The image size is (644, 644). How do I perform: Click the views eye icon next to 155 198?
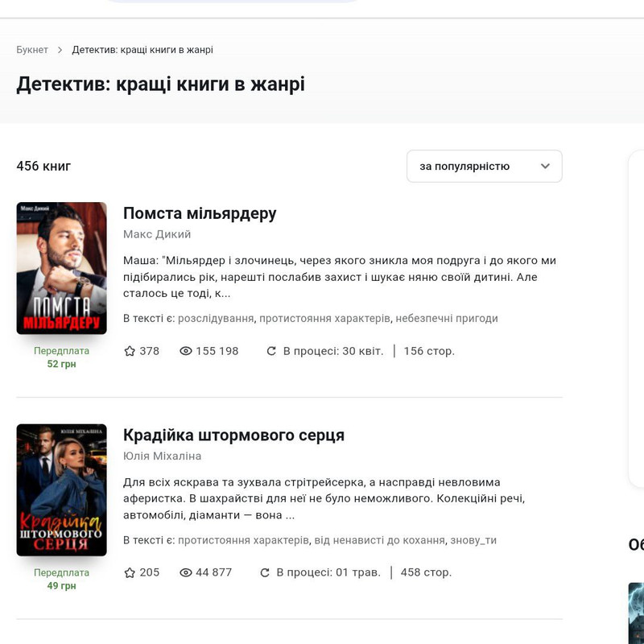186,351
